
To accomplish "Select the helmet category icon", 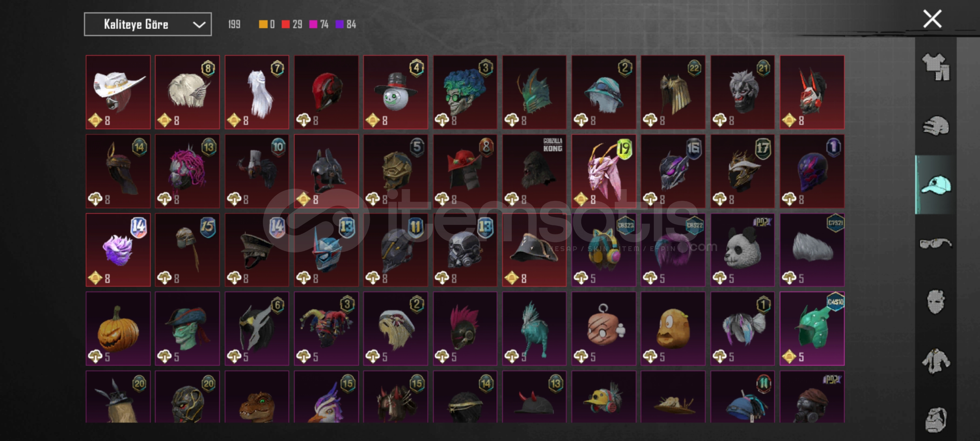I will coord(936,125).
